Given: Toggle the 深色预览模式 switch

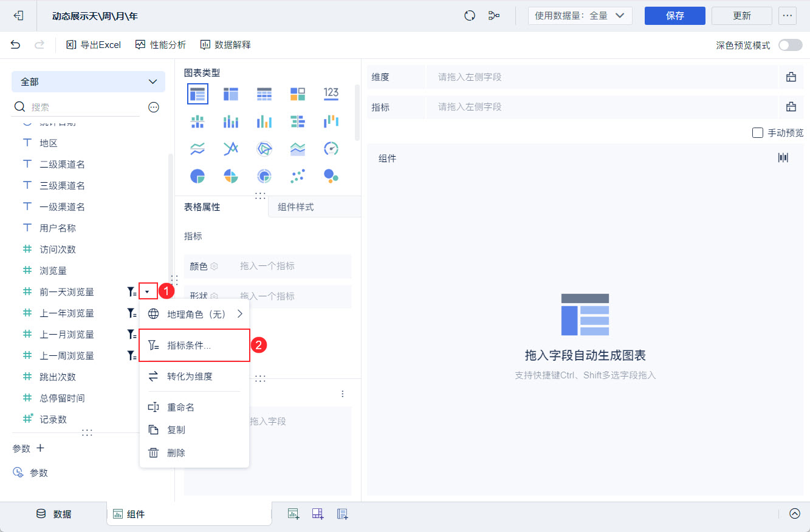Looking at the screenshot, I should (x=790, y=45).
